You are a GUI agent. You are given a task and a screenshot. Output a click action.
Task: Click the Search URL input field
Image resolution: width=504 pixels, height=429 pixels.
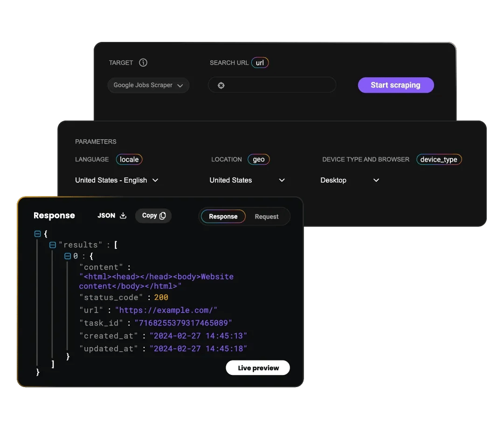[x=272, y=85]
